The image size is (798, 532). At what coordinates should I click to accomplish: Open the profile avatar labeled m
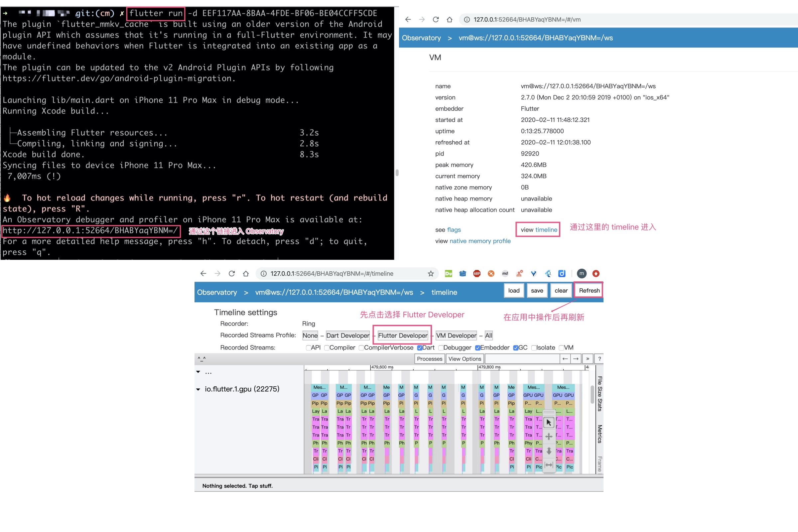[x=581, y=273]
